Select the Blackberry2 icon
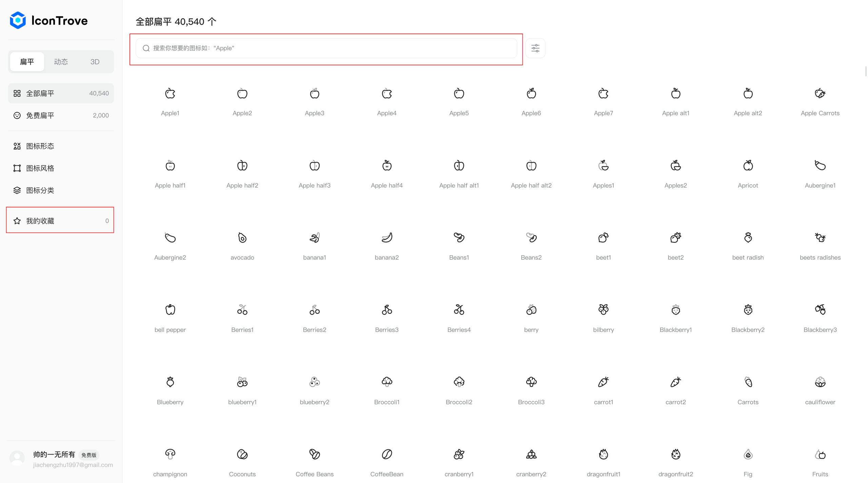Screen dimensions: 868x483 (748, 310)
